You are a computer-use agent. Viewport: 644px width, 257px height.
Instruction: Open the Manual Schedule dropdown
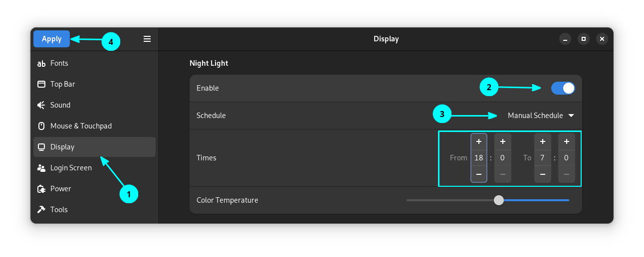(541, 116)
